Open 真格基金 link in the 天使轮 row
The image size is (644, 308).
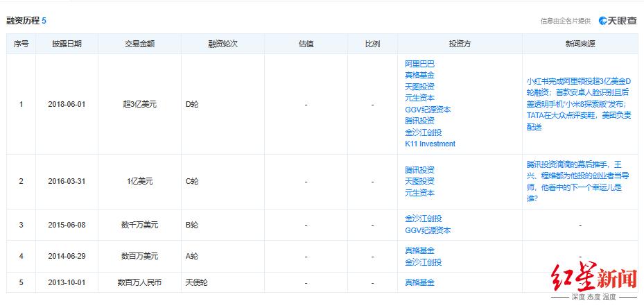pos(419,282)
